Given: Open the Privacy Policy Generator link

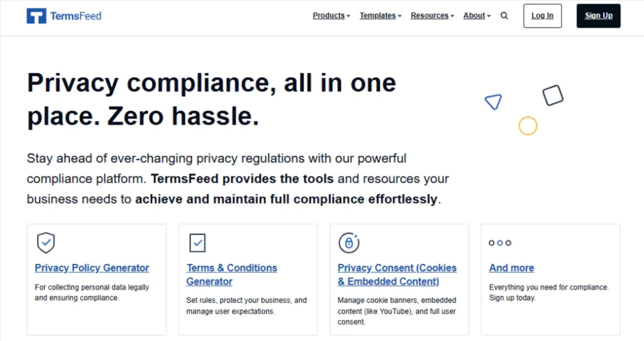Looking at the screenshot, I should point(92,268).
